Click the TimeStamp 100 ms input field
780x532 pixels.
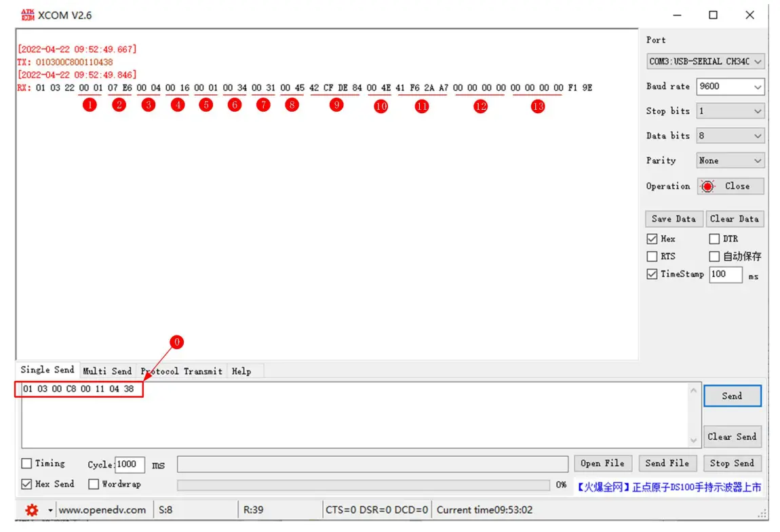[x=725, y=274]
